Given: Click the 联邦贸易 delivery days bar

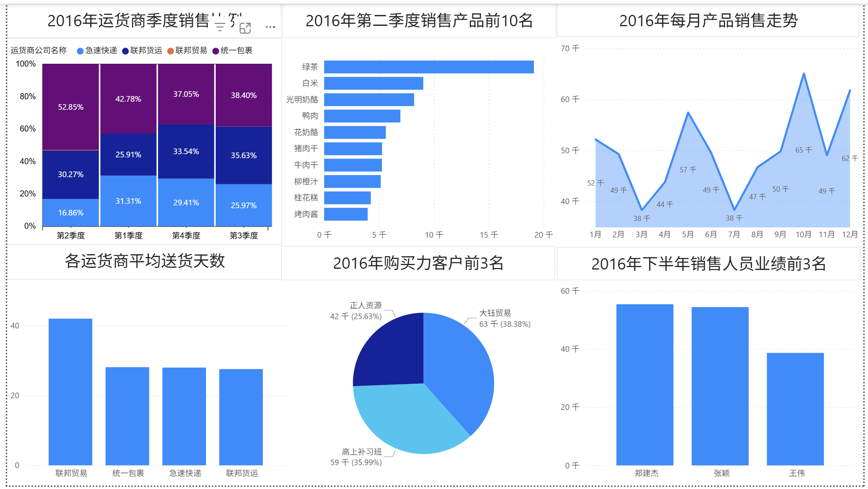Looking at the screenshot, I should point(70,391).
